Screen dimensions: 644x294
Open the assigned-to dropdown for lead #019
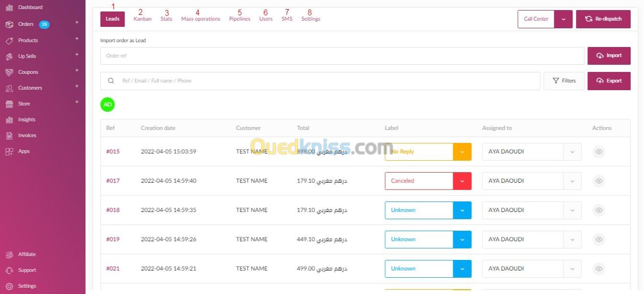(572, 240)
